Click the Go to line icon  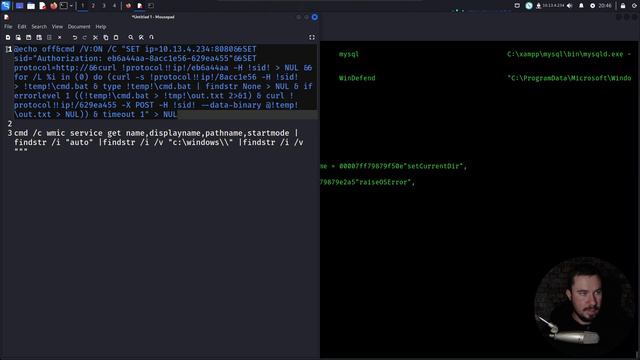tap(151, 38)
